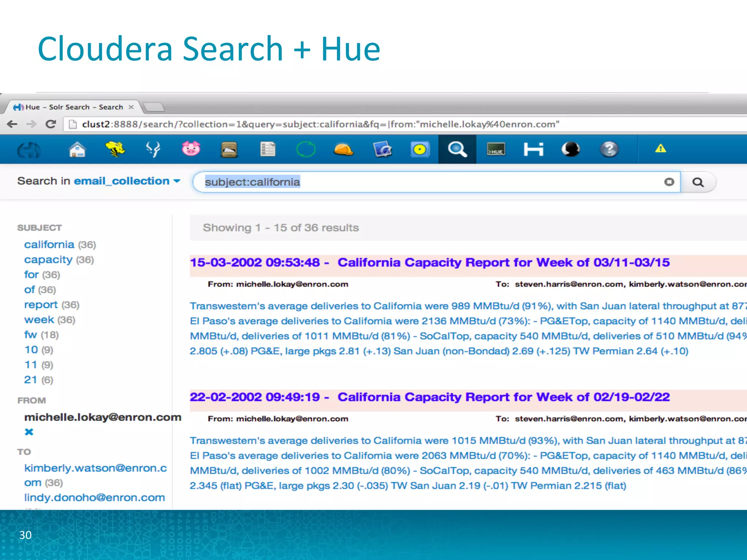Filter by subject facet 'report'

[x=41, y=305]
